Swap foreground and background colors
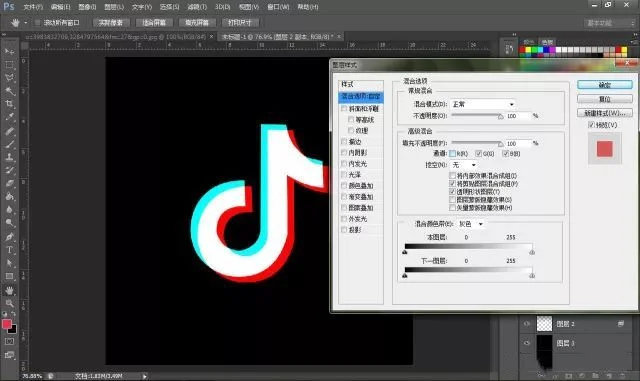This screenshot has height=381, width=640. pyautogui.click(x=13, y=314)
